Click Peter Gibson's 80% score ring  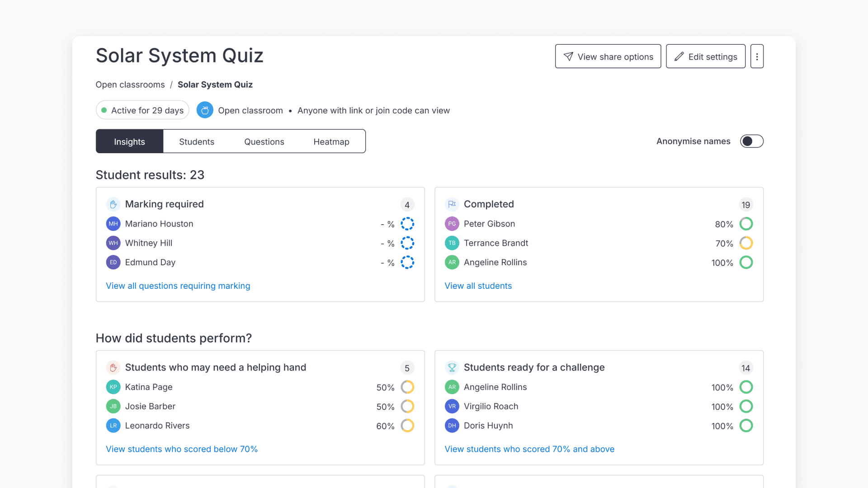point(746,224)
